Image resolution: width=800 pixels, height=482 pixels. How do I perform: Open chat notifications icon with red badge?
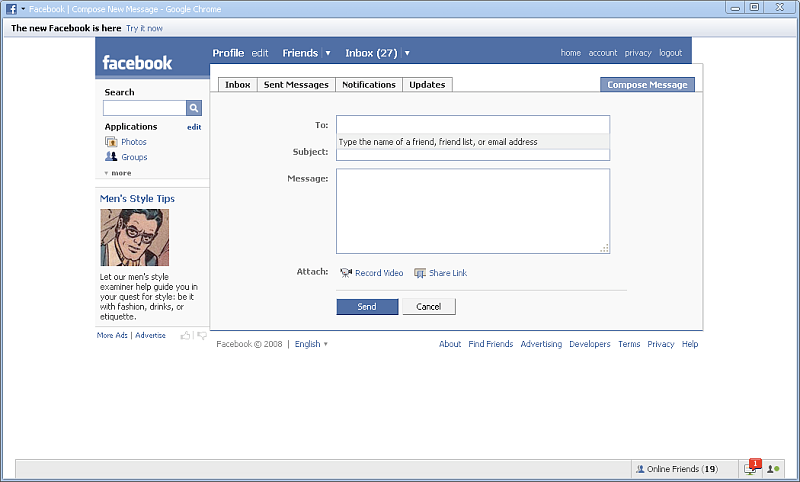point(752,468)
